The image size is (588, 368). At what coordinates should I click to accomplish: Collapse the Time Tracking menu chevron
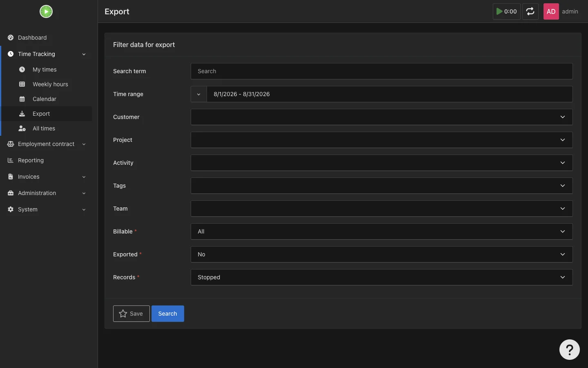(x=84, y=54)
